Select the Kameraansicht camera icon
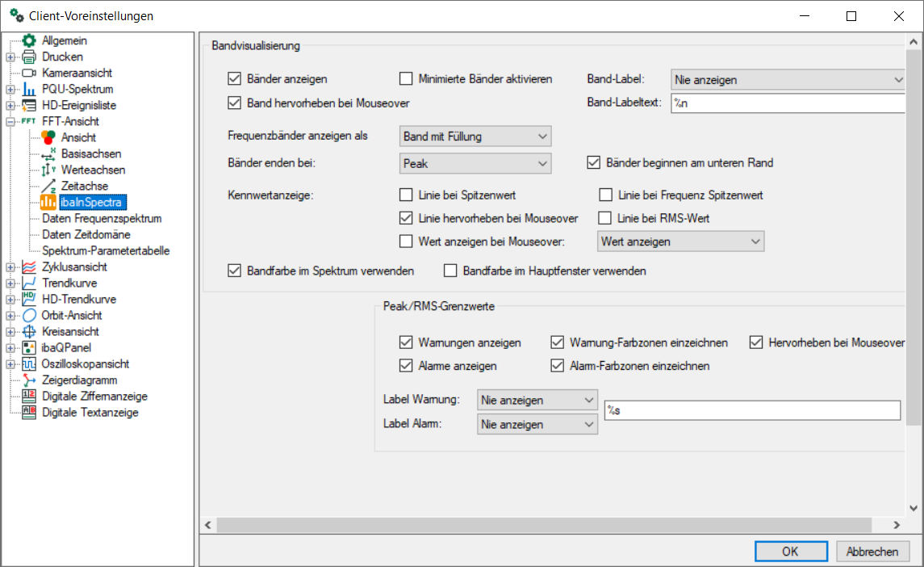The width and height of the screenshot is (924, 567). click(x=29, y=73)
